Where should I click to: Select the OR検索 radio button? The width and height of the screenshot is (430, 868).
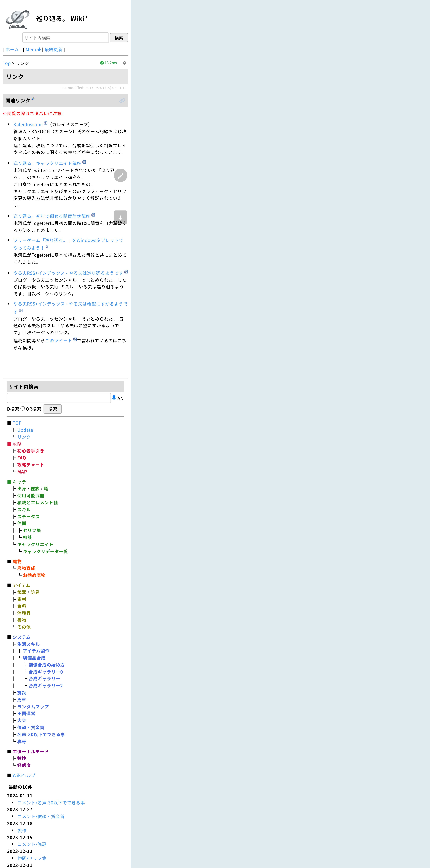tap(23, 408)
